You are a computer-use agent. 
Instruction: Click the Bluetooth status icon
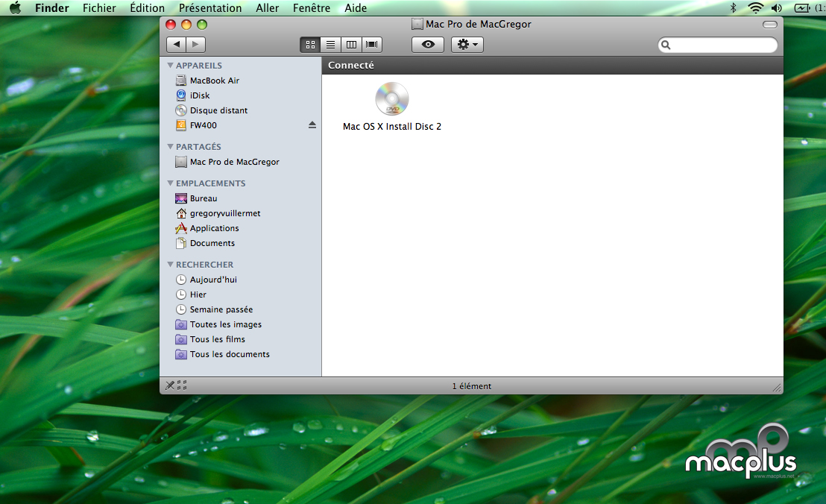(734, 8)
